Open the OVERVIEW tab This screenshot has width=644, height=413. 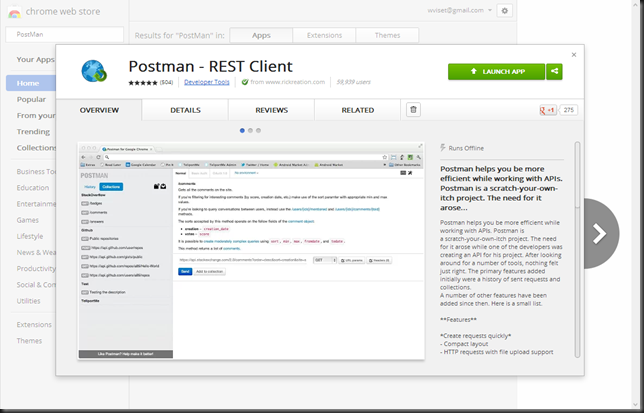click(99, 110)
